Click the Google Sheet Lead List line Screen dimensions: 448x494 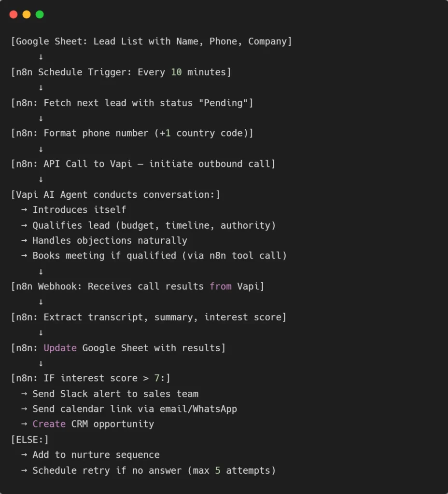point(151,41)
